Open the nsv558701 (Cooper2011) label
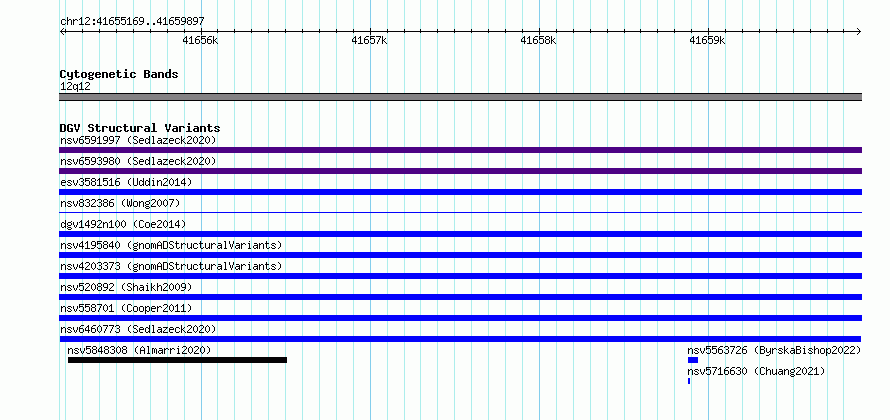The height and width of the screenshot is (420, 890). [126, 308]
